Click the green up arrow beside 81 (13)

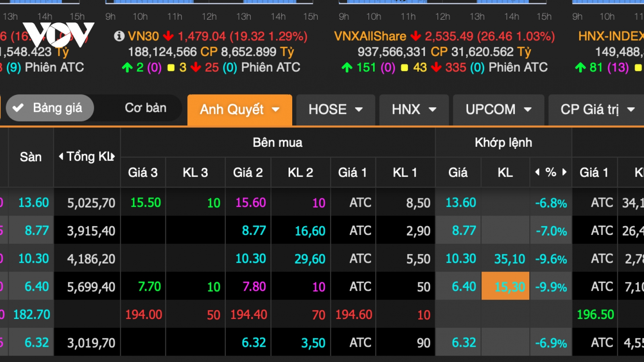click(580, 68)
